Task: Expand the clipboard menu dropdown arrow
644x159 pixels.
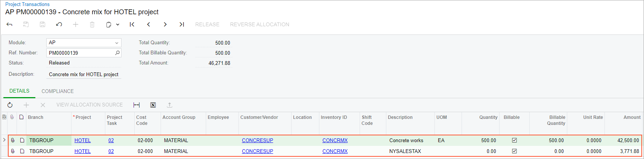Action: tap(118, 24)
